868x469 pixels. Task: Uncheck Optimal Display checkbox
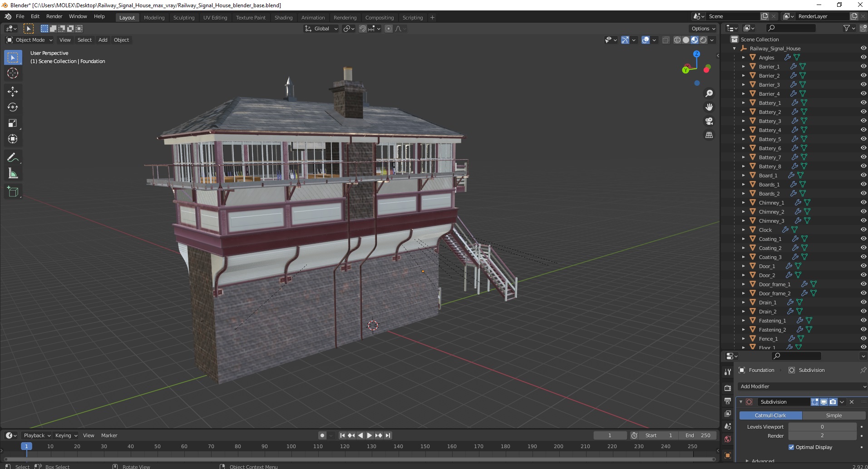point(791,447)
